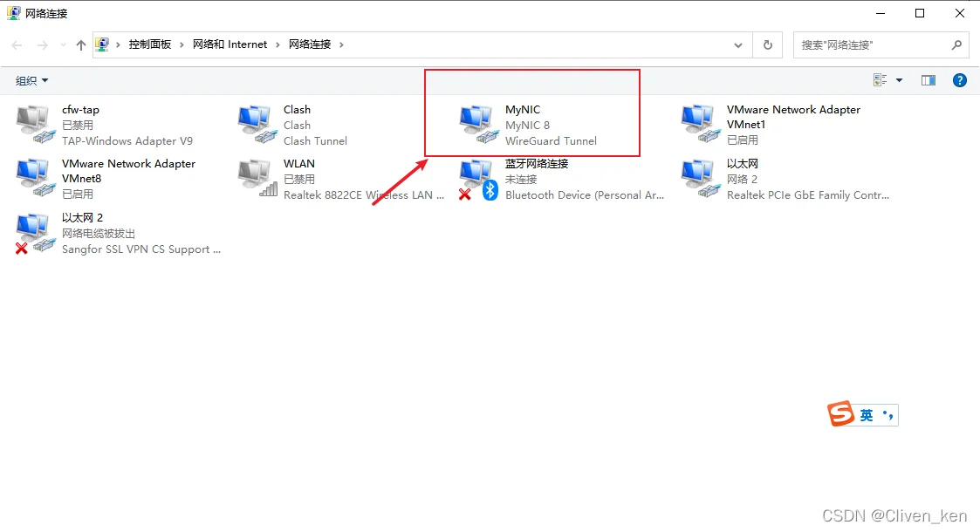Go up one folder level

(x=80, y=45)
